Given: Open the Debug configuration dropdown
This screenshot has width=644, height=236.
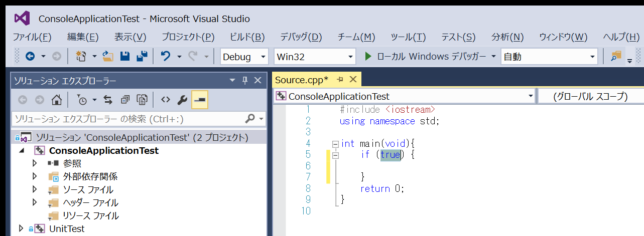Looking at the screenshot, I should (x=263, y=57).
